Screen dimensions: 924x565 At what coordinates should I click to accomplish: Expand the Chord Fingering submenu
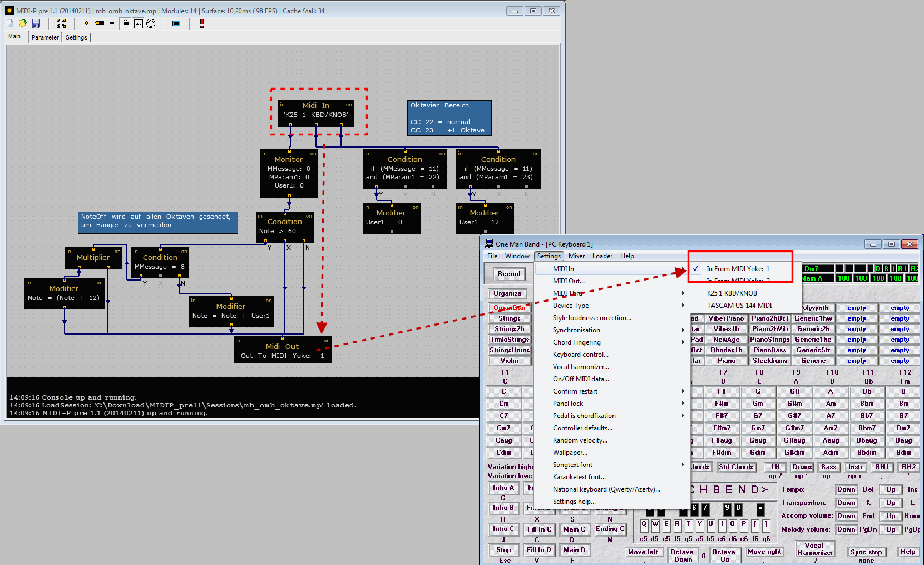[576, 342]
